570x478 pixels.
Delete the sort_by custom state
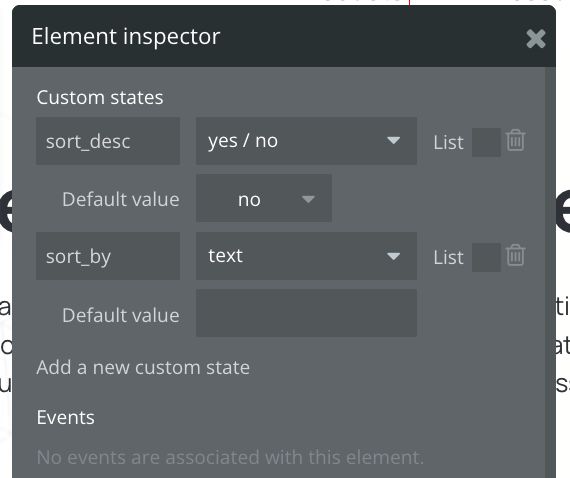(515, 255)
